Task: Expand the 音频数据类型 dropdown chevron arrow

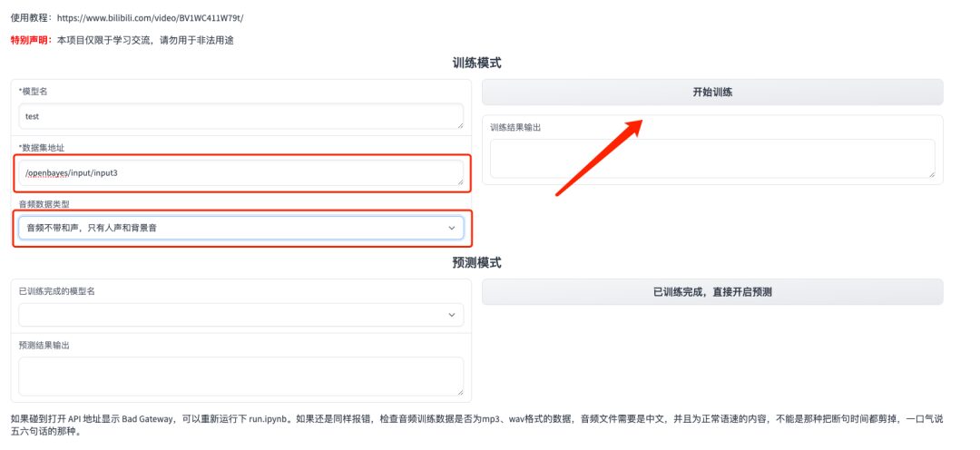Action: pos(451,228)
